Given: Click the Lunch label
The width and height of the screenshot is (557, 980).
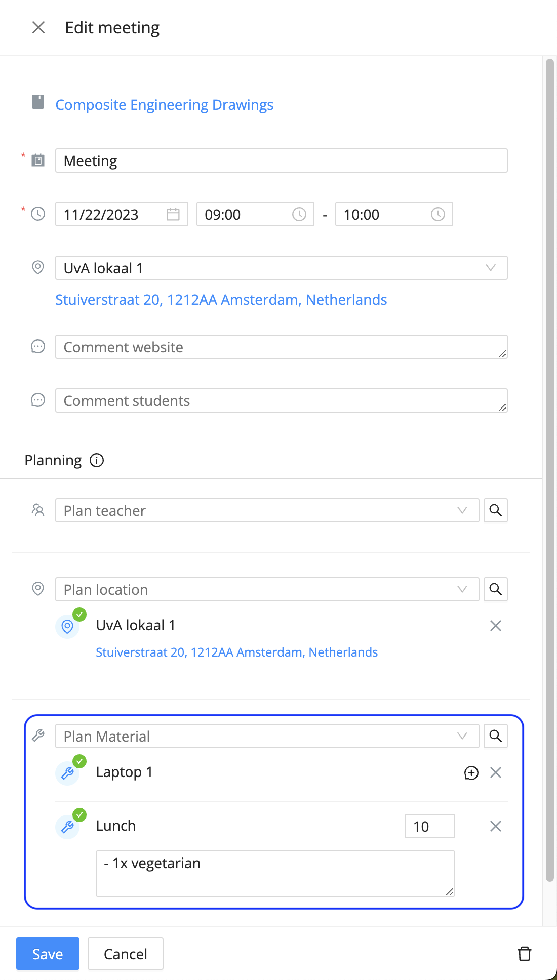Looking at the screenshot, I should (x=116, y=826).
